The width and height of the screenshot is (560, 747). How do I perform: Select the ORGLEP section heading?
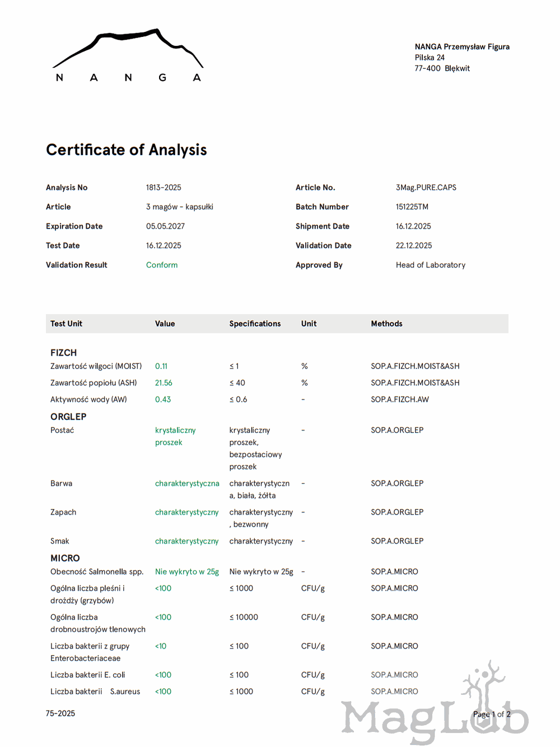[68, 417]
